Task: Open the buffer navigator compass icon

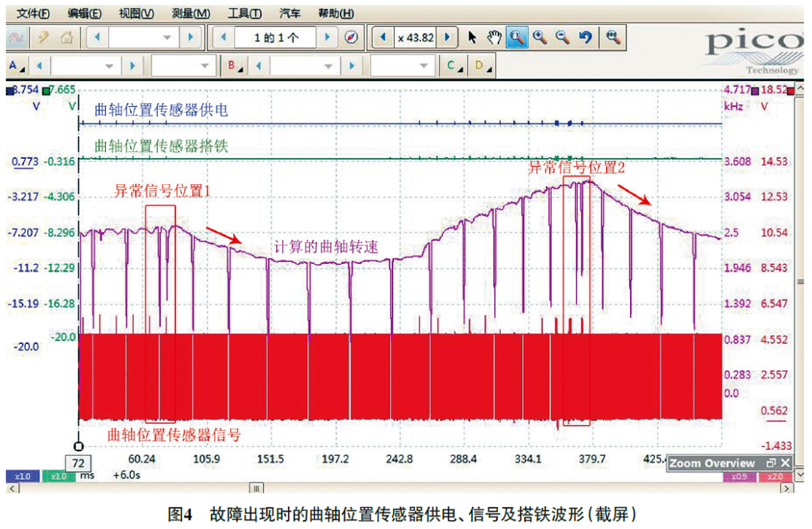Action: coord(350,38)
